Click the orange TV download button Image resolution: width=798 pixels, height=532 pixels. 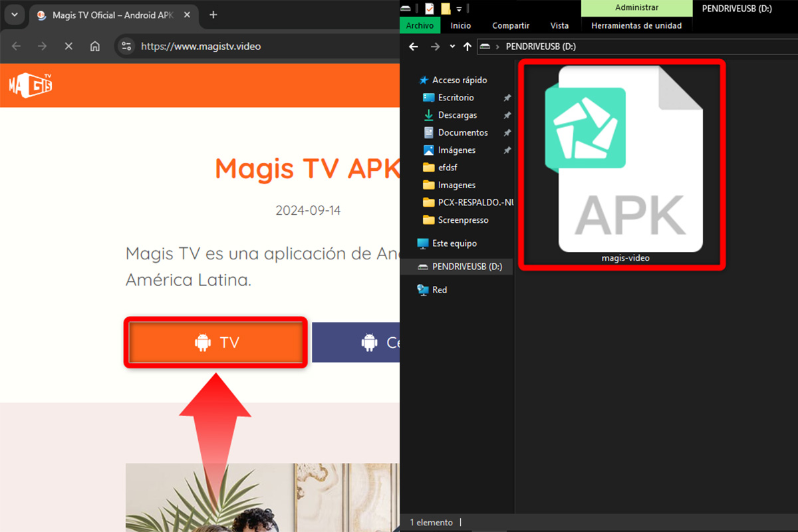[x=215, y=342]
